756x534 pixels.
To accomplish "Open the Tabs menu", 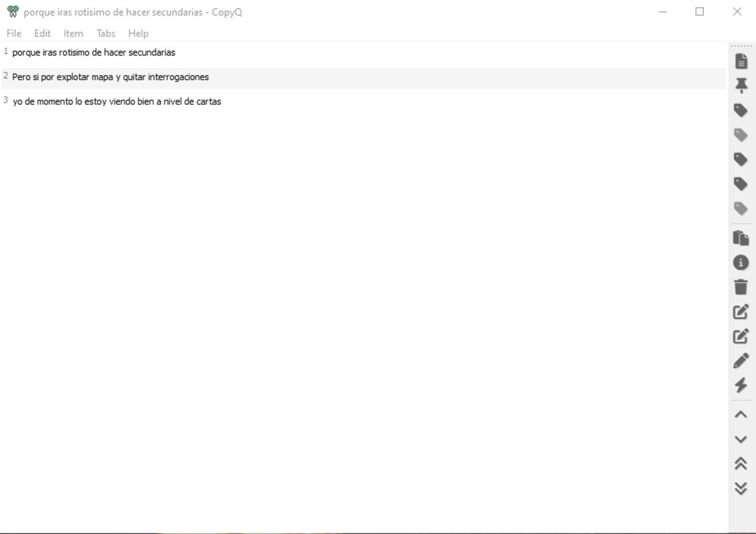I will point(105,33).
